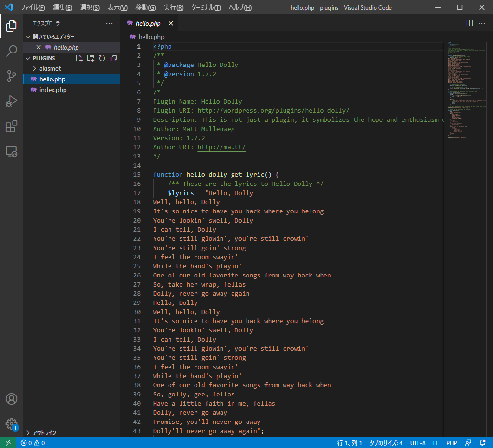Place cursor on function hello_dolly_get_lyric line
Image resolution: width=493 pixels, height=448 pixels.
[x=216, y=174]
